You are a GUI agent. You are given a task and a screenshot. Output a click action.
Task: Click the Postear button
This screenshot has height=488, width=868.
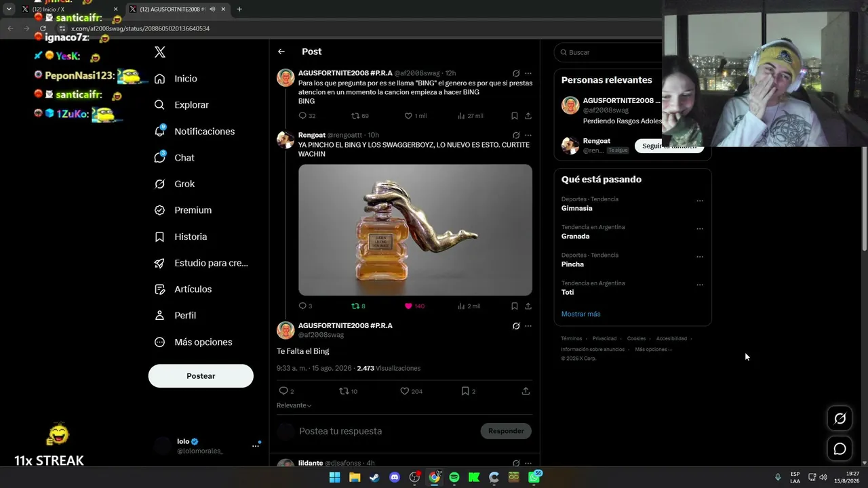201,376
